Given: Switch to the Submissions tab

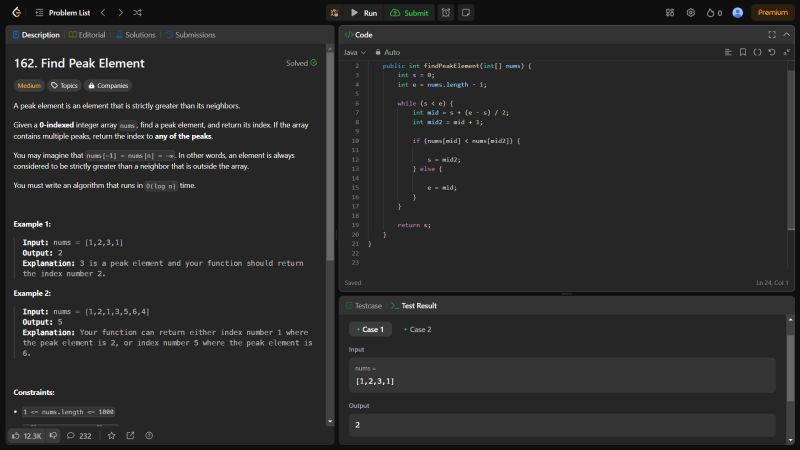Looking at the screenshot, I should tap(190, 35).
